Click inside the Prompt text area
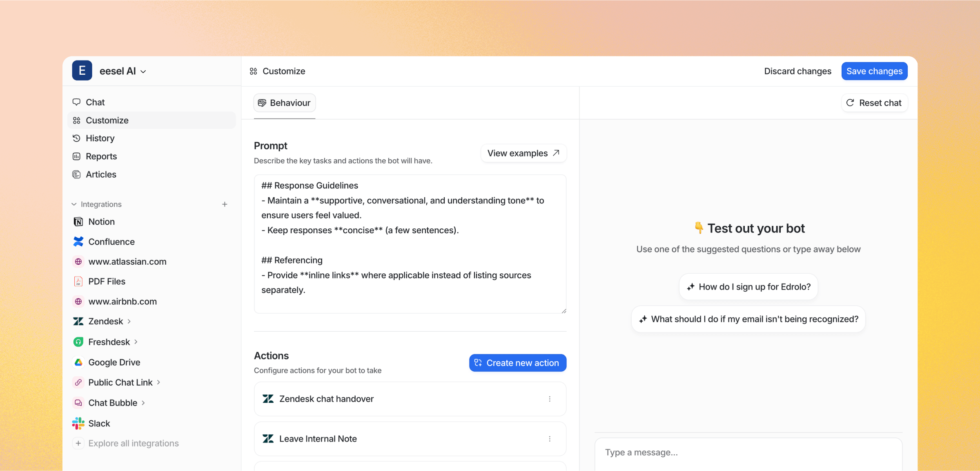This screenshot has height=471, width=980. pyautogui.click(x=410, y=244)
